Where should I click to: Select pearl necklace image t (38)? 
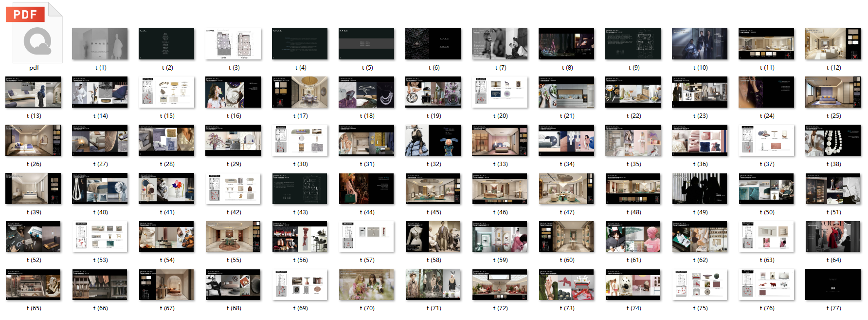tap(833, 140)
